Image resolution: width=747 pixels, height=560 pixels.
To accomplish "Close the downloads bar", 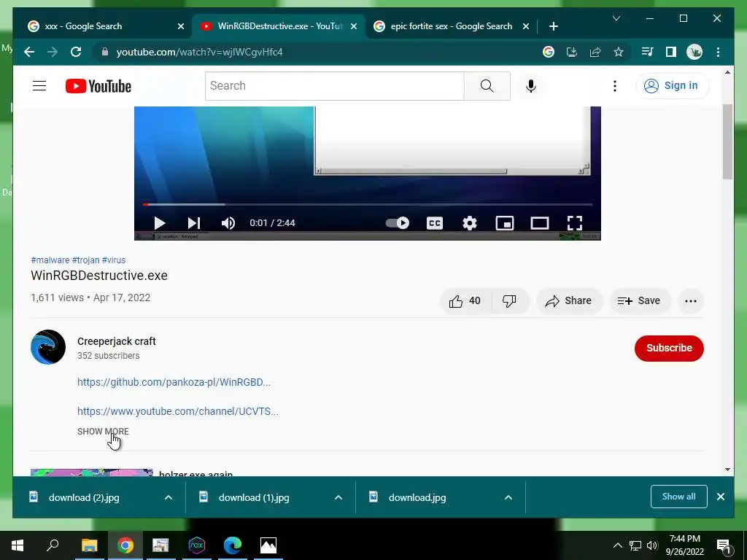I will tap(720, 497).
